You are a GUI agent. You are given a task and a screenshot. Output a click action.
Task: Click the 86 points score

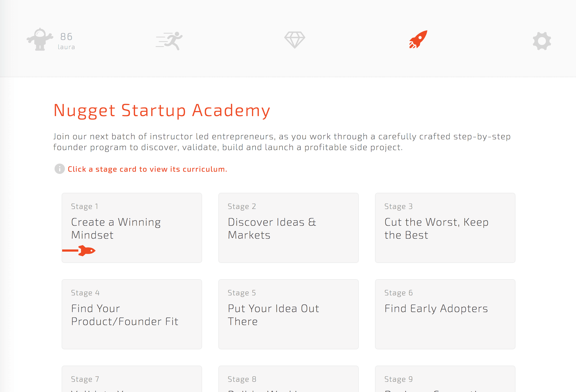point(66,36)
